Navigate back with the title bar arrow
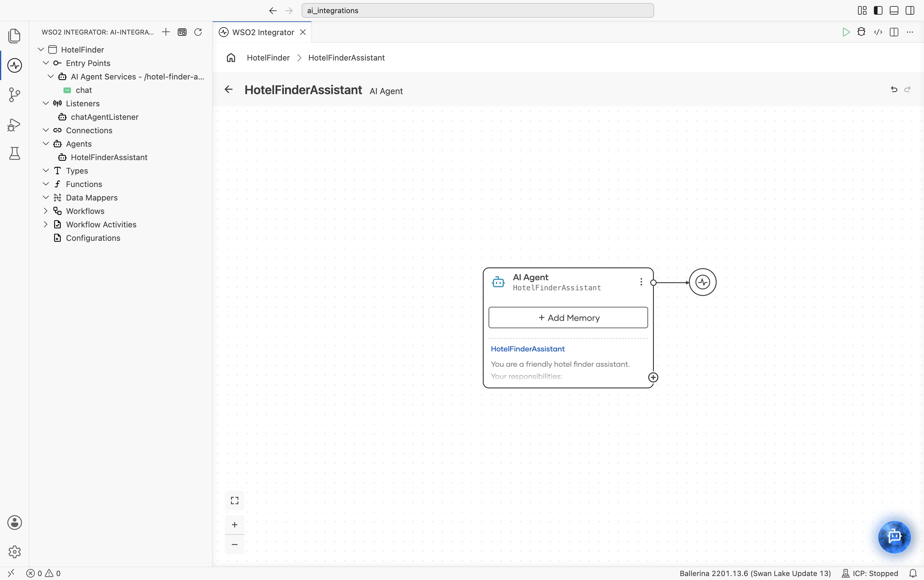924x580 pixels. pyautogui.click(x=273, y=10)
